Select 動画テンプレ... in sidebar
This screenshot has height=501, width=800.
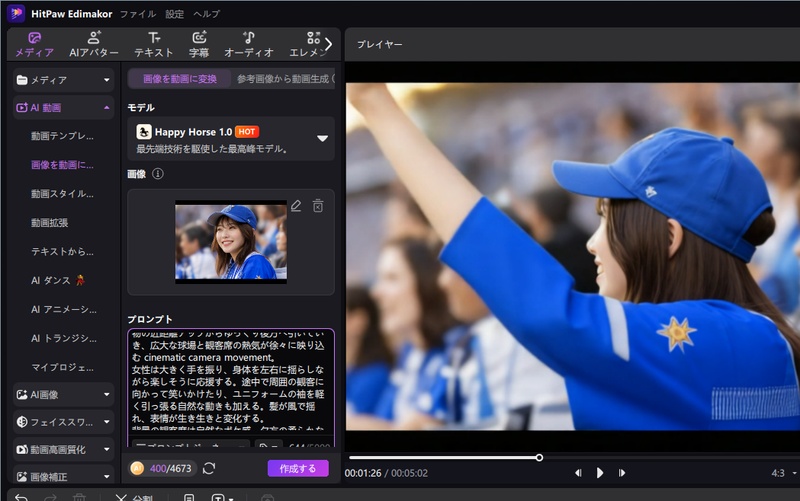click(x=62, y=136)
